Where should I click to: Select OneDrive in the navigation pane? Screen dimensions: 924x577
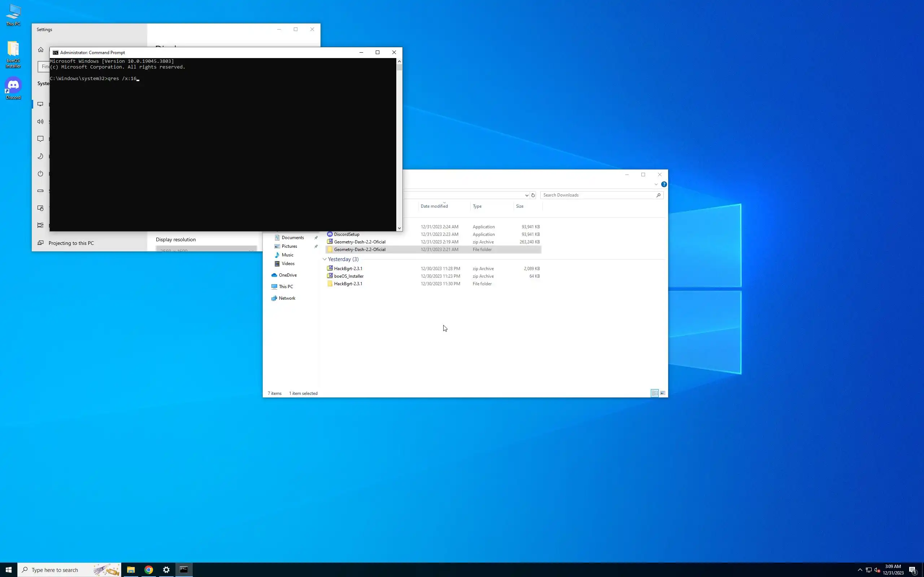tap(287, 275)
